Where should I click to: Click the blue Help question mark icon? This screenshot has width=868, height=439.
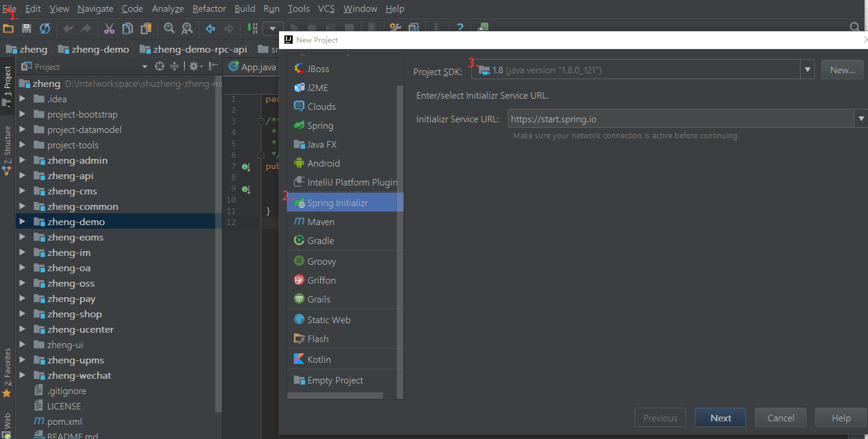tap(459, 27)
